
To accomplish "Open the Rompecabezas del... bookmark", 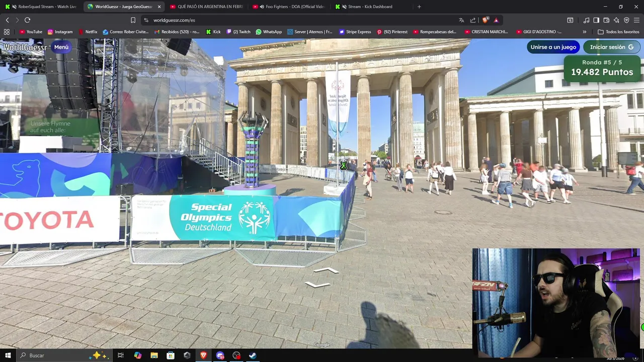I will pyautogui.click(x=435, y=32).
